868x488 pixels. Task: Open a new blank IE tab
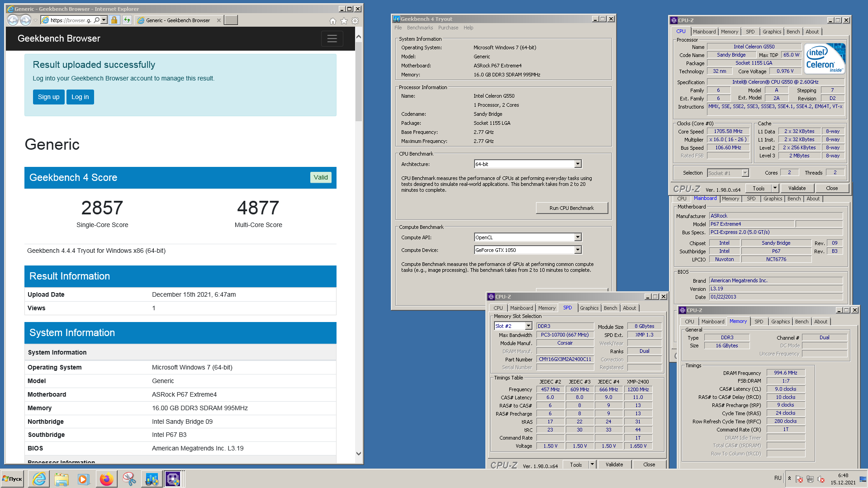(231, 20)
